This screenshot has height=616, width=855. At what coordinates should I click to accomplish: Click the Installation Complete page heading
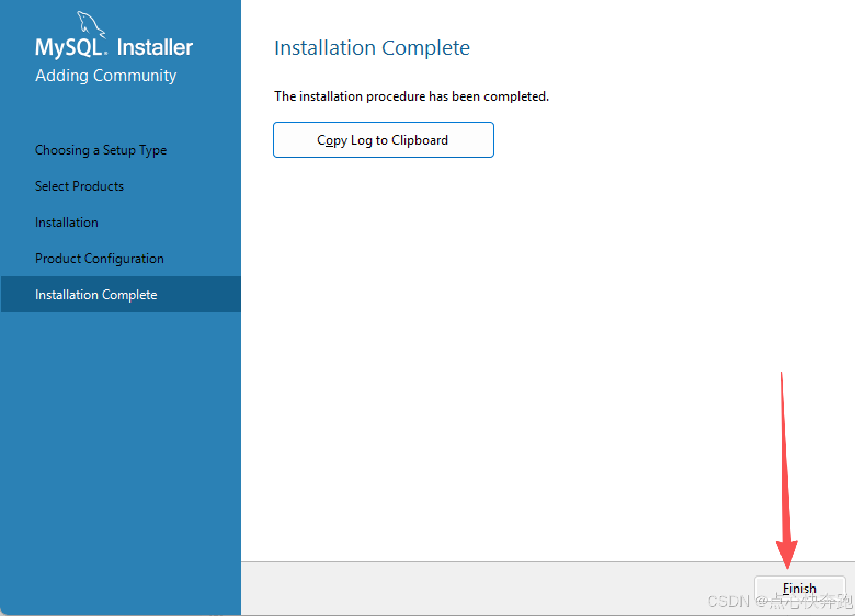(x=372, y=48)
